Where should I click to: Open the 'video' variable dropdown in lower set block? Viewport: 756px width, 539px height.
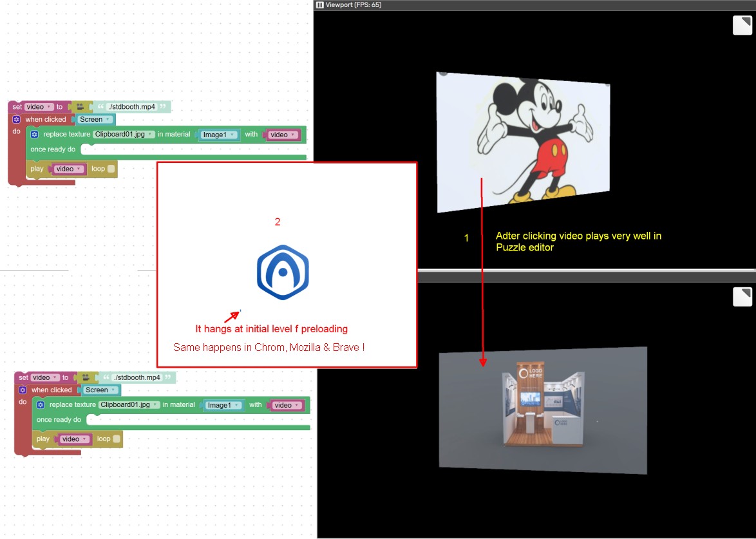[45, 377]
